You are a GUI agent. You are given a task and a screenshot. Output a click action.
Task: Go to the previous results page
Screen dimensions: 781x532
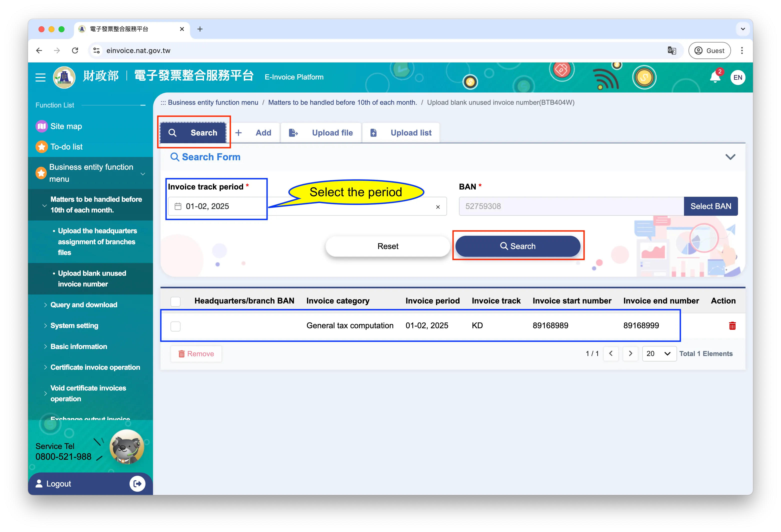[x=610, y=353]
